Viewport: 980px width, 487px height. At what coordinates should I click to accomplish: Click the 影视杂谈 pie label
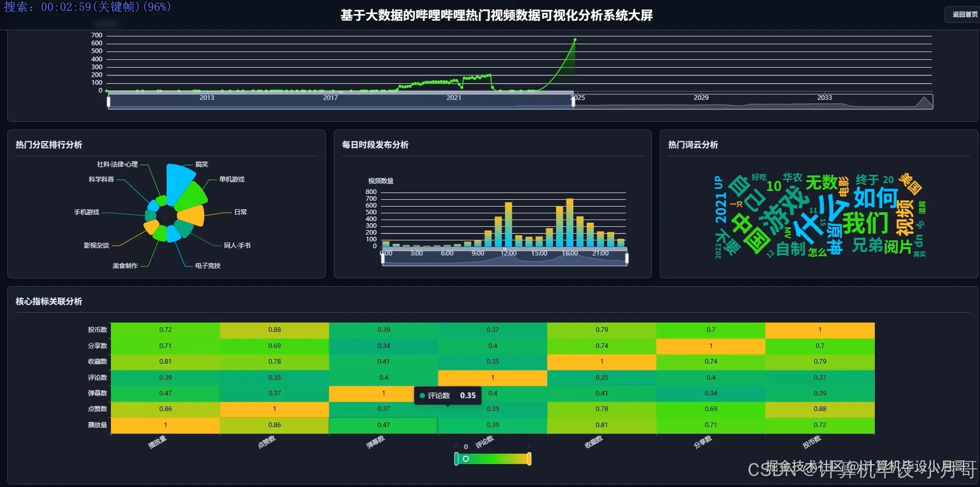click(96, 245)
